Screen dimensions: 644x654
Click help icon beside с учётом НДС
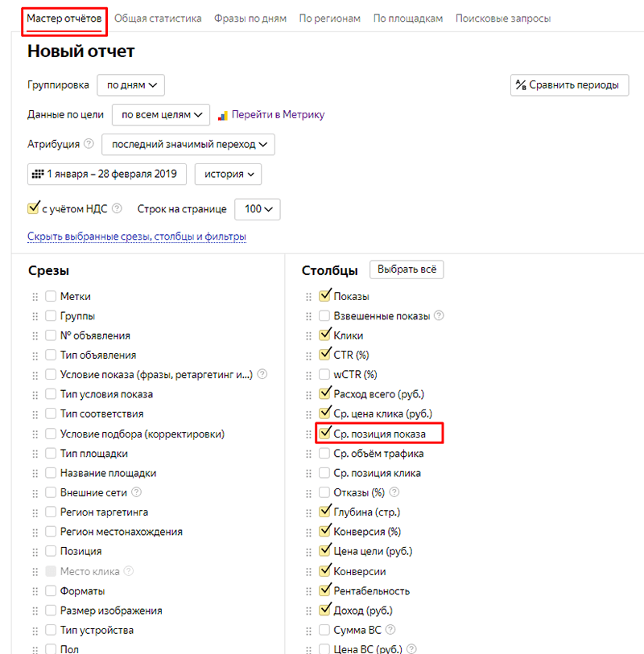pos(118,208)
